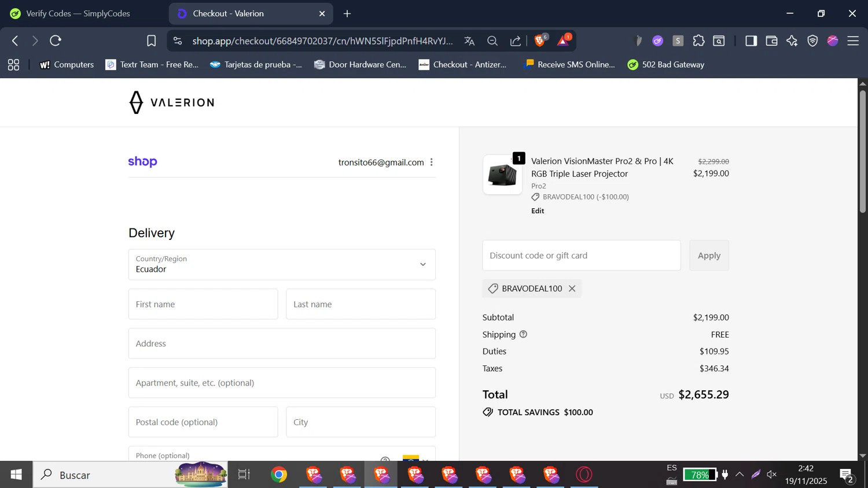
Task: Open Brave VPN shield icon
Action: 812,40
